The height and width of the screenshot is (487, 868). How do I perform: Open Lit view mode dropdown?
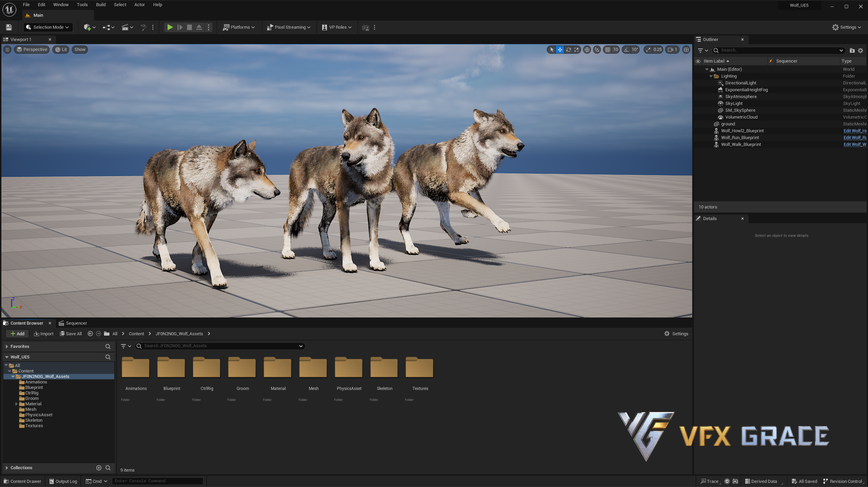[61, 50]
